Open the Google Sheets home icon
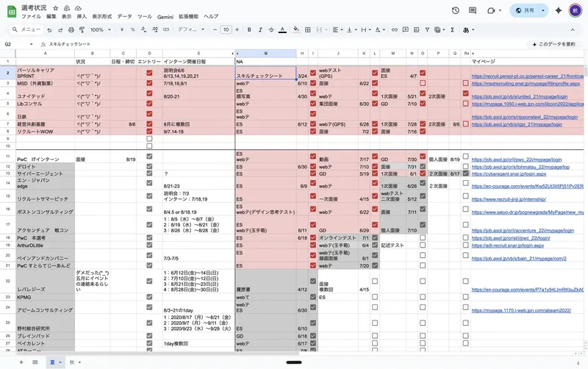 click(x=12, y=12)
